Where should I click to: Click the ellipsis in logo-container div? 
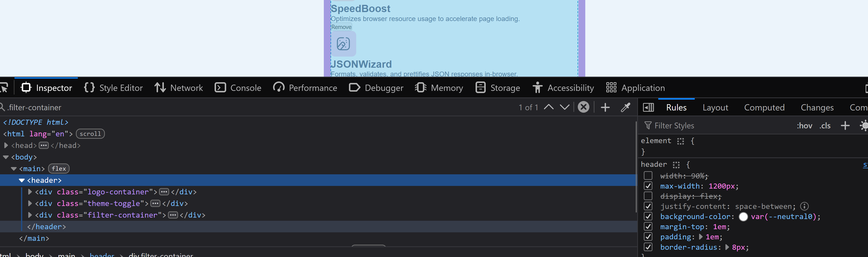coord(164,192)
